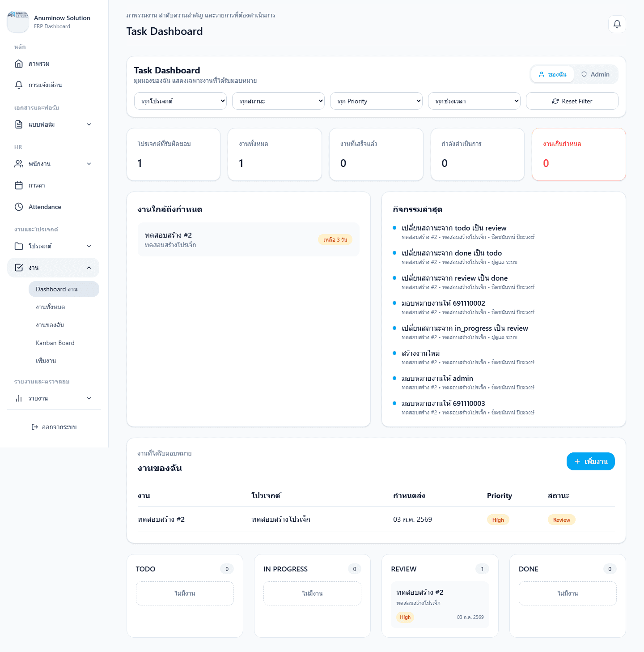
Task: Expand the โปรเจกต์ sidebar chevron
Action: pos(89,246)
